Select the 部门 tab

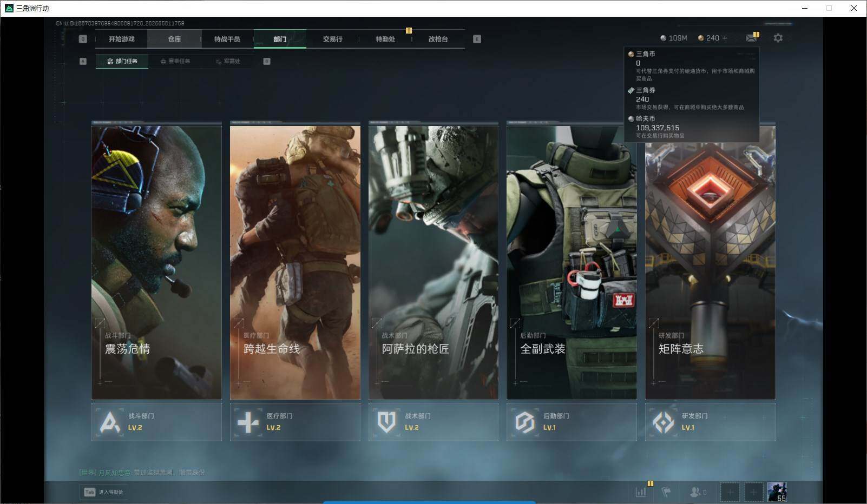[x=280, y=39]
